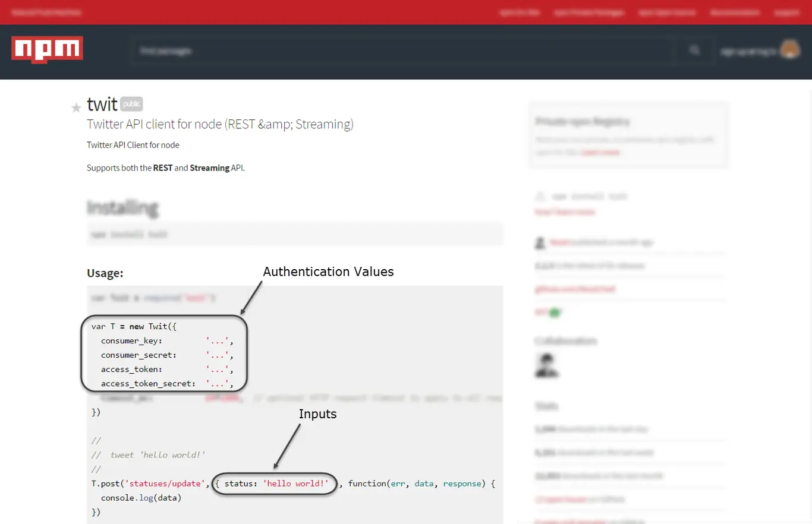The image size is (812, 524).
Task: Click the 'statuses/update' string in code
Action: pos(165,484)
